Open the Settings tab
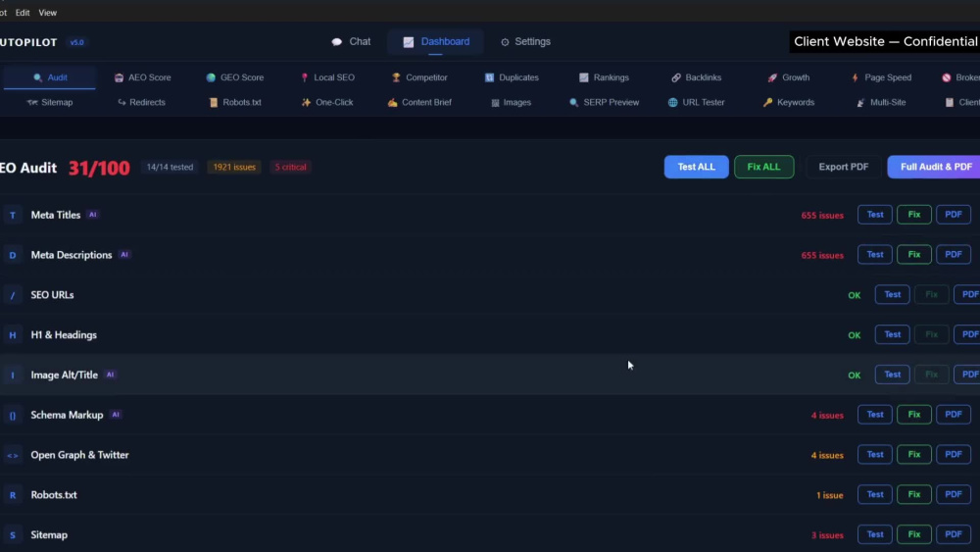The height and width of the screenshot is (552, 980). [525, 42]
